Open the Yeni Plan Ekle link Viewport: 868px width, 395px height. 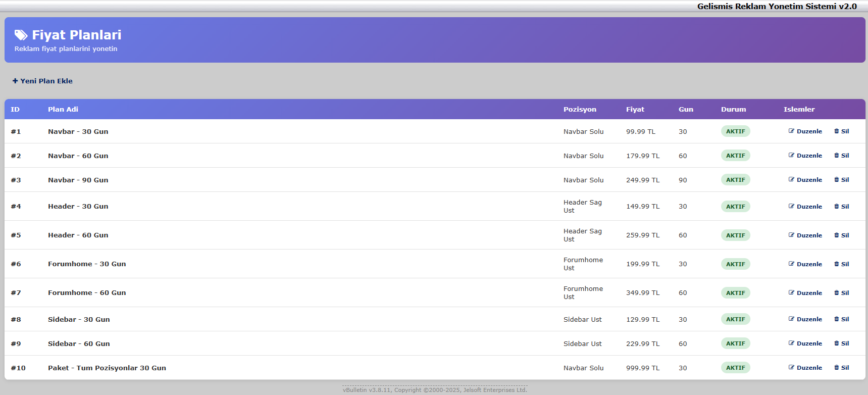click(46, 81)
